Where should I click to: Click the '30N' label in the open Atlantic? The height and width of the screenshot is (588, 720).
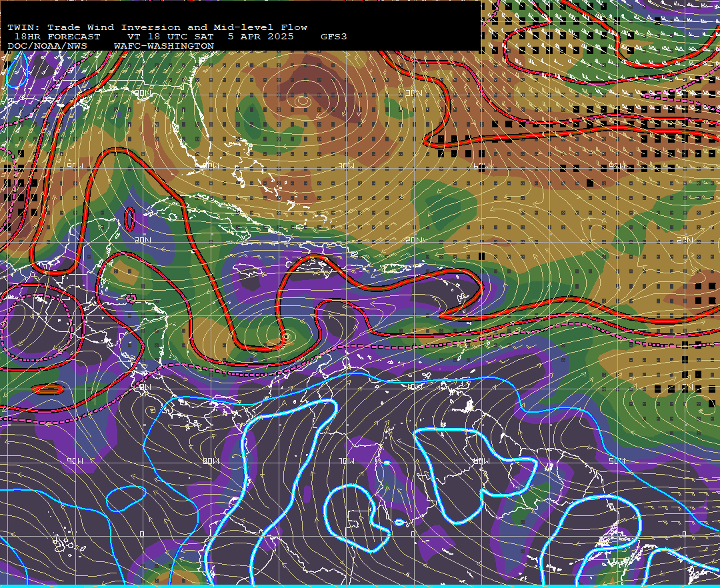coord(413,93)
